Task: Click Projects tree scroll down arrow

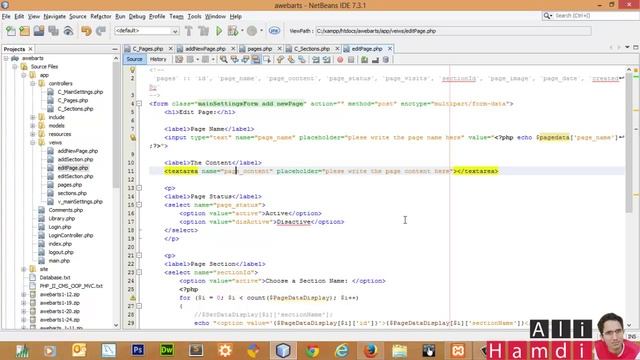Action: point(116,325)
